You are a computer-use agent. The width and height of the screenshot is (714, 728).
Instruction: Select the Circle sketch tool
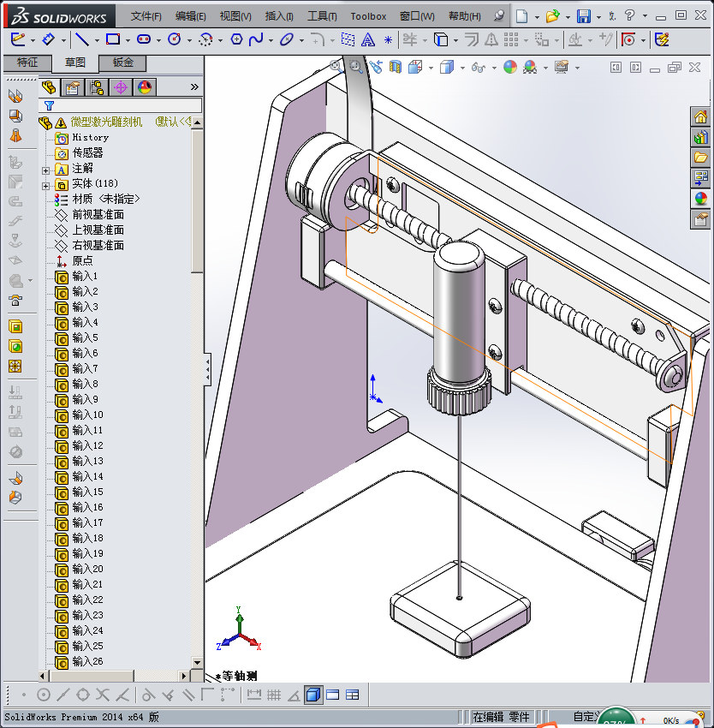click(x=175, y=40)
